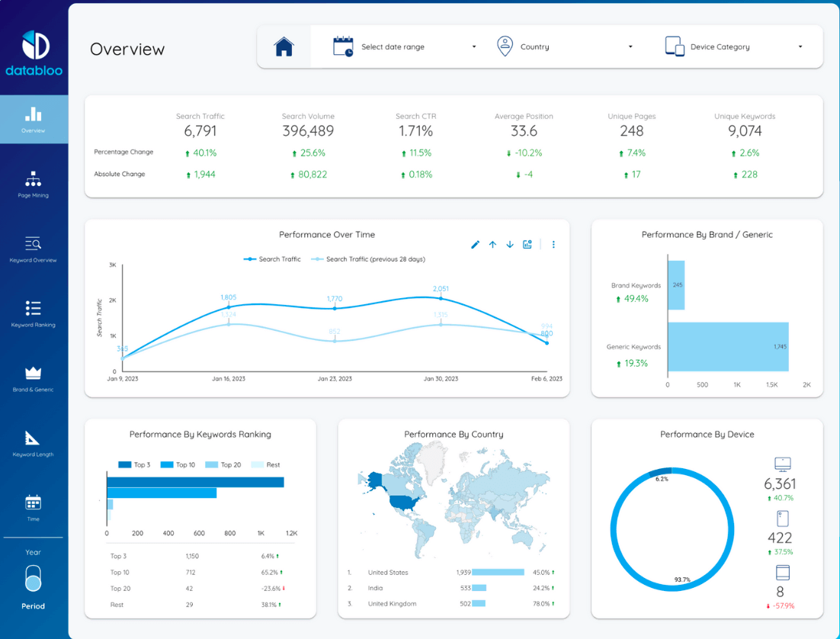Click the drill down arrow on the chart
The width and height of the screenshot is (840, 639).
point(510,245)
